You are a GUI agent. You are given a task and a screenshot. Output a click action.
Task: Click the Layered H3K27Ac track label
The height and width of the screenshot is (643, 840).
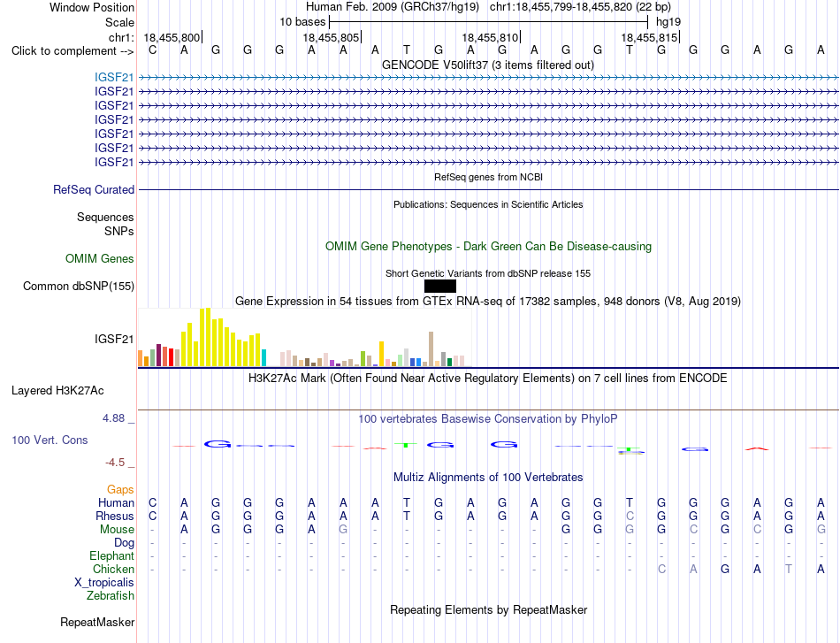[57, 391]
